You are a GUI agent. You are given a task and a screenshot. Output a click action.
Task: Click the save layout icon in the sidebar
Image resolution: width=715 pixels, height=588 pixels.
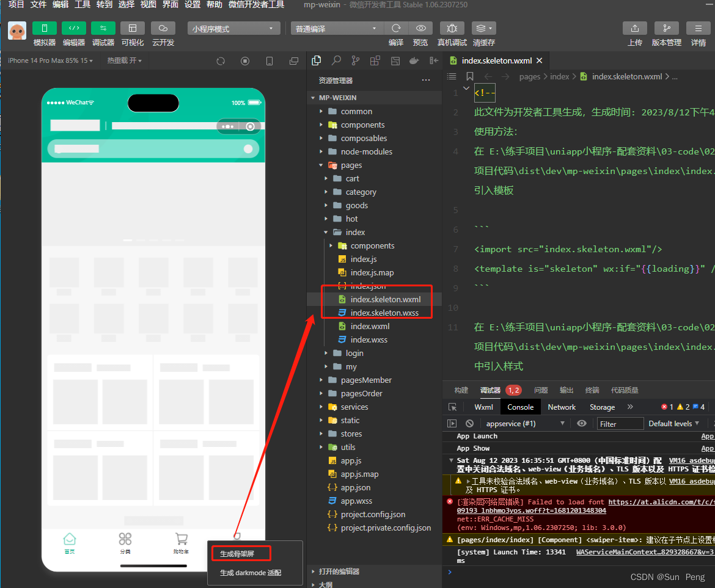click(395, 60)
